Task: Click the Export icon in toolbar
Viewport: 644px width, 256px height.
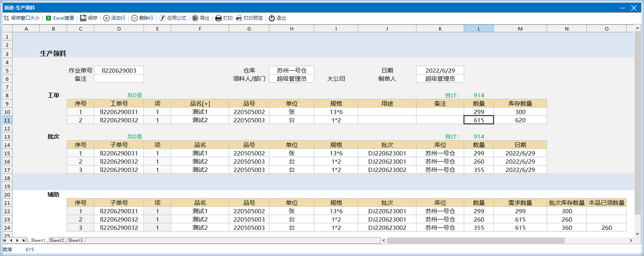Action: (195, 18)
